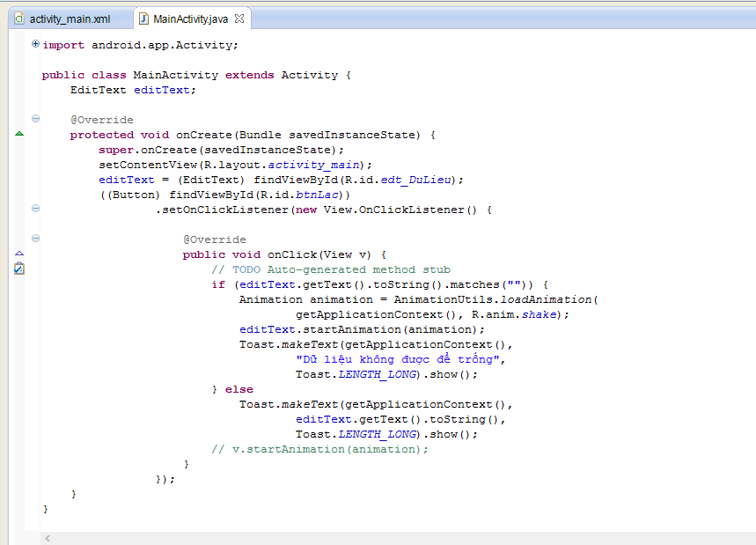756x545 pixels.
Task: Collapse the onClick method fold marker
Action: 35,239
